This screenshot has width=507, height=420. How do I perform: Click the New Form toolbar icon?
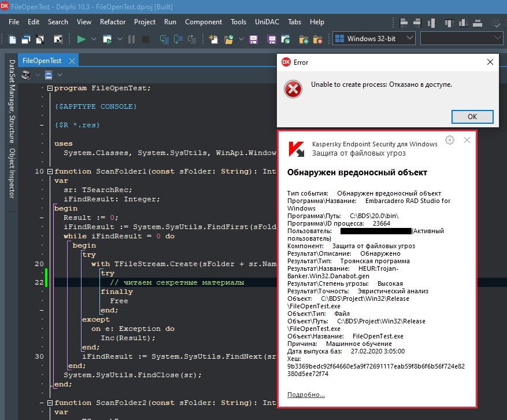coord(58,39)
